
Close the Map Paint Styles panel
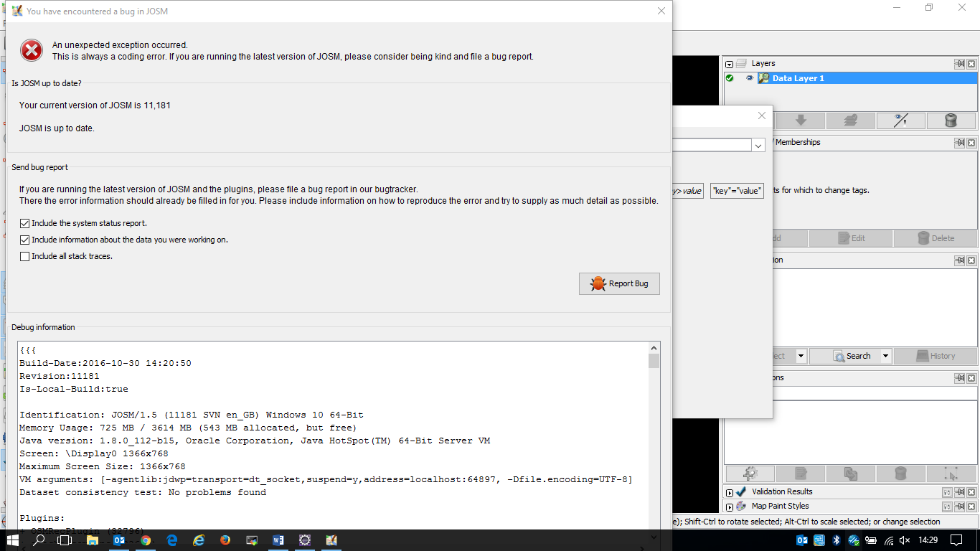(971, 507)
